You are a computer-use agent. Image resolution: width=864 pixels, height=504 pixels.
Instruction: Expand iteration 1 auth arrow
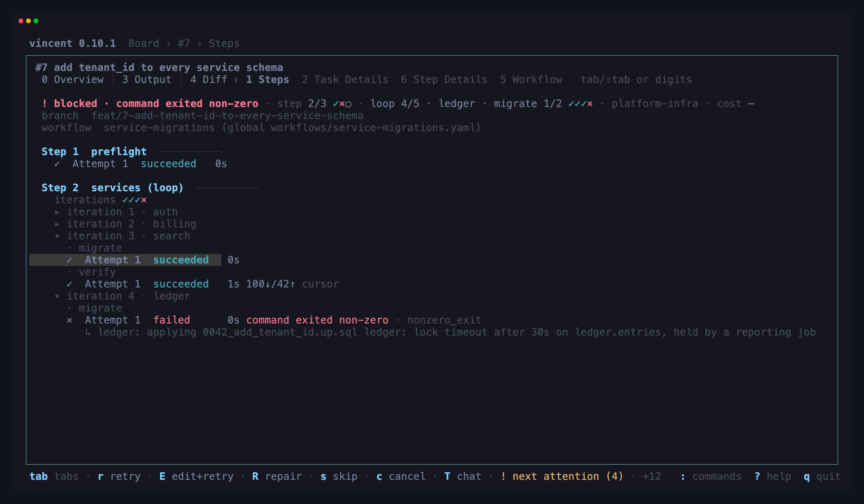[x=57, y=212]
